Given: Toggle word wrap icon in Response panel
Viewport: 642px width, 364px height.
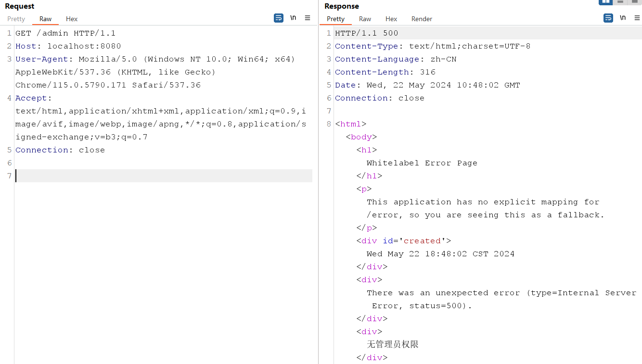Looking at the screenshot, I should pyautogui.click(x=608, y=18).
